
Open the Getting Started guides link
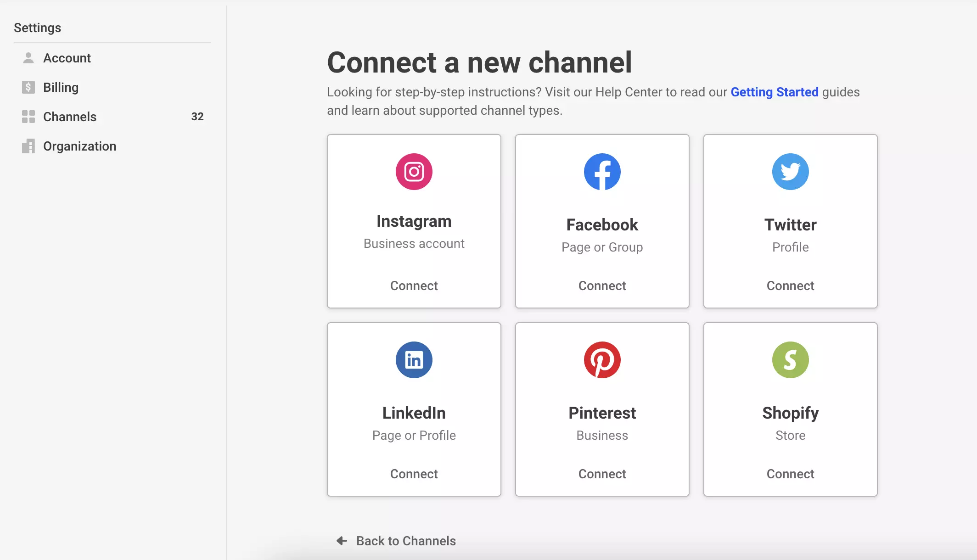tap(775, 92)
